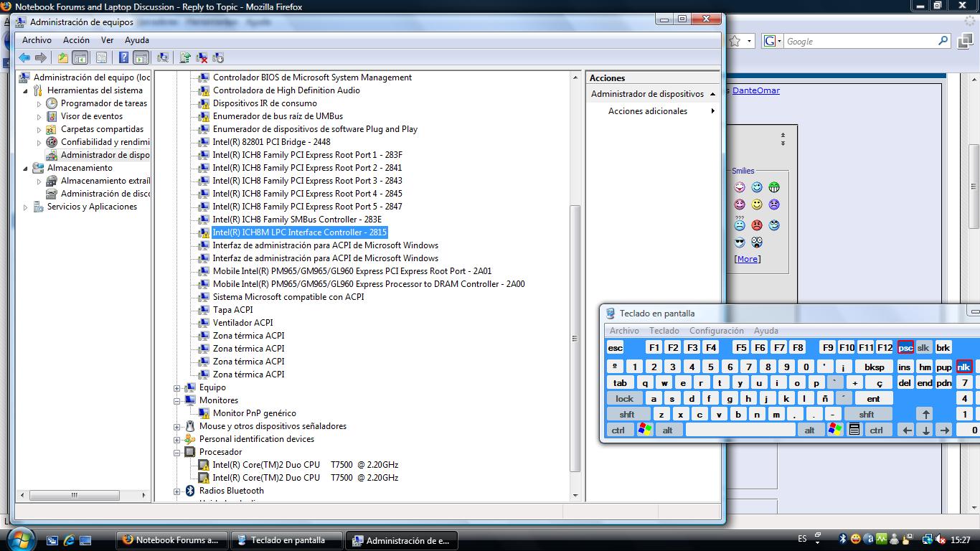Click the F5 key on on-screen keyboard

click(x=741, y=347)
